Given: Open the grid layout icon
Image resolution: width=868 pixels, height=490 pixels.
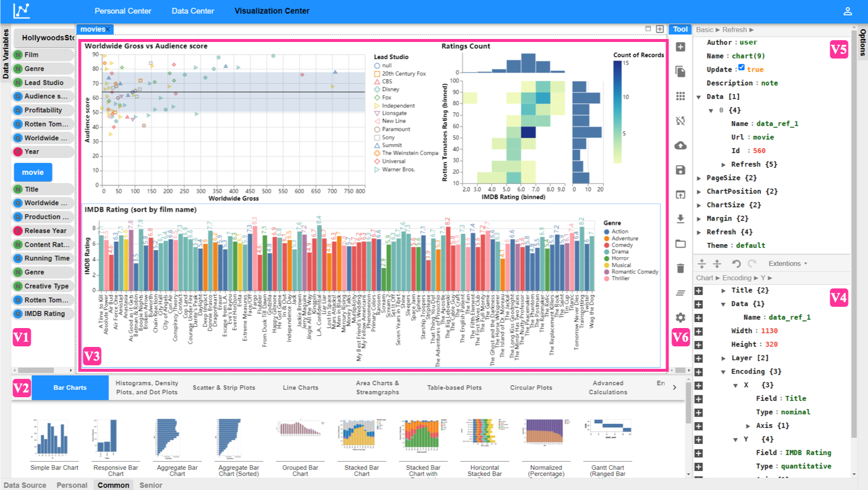Looking at the screenshot, I should pyautogui.click(x=680, y=96).
